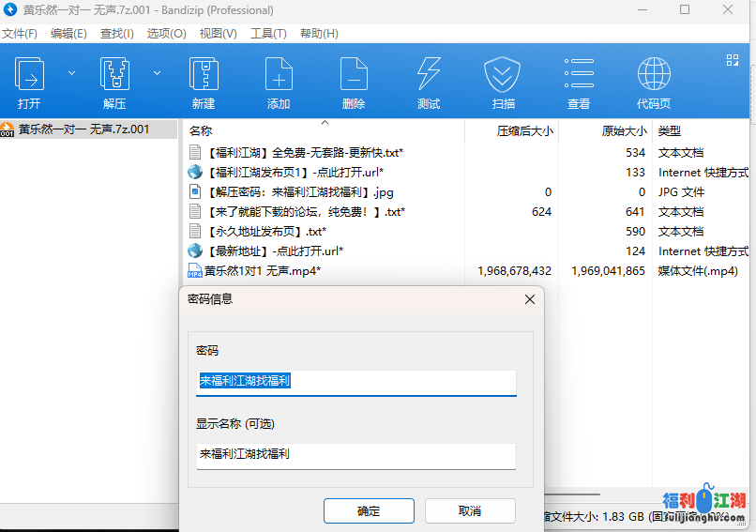The width and height of the screenshot is (756, 532).
Task: Click the 代码页 (Code page) globe icon
Action: coord(654,74)
